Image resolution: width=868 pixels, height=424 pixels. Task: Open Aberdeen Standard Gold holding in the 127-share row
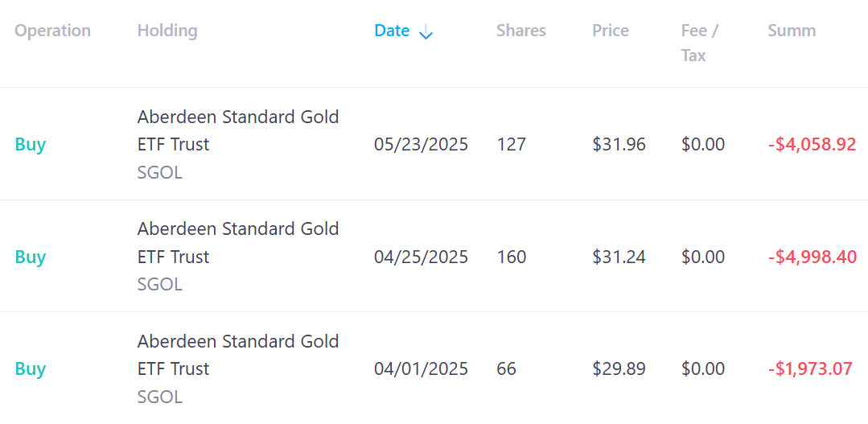click(238, 130)
